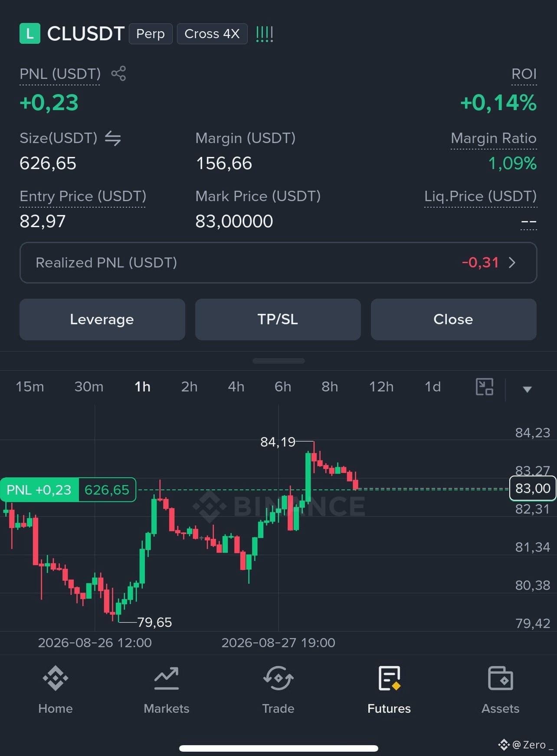
Task: Tap the 83,00 current price tag
Action: (533, 489)
